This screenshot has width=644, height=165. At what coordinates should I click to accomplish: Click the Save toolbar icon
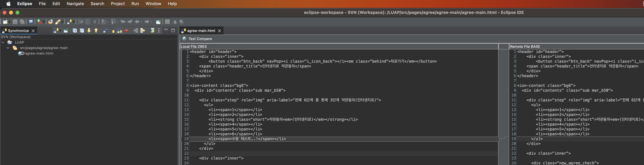click(15, 22)
